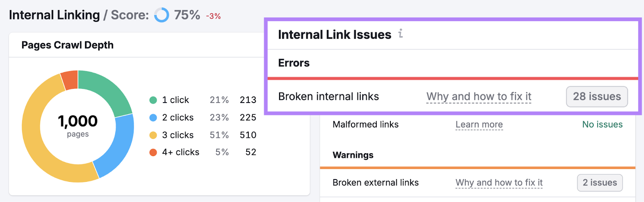Open broken internal links fix guide

(479, 97)
